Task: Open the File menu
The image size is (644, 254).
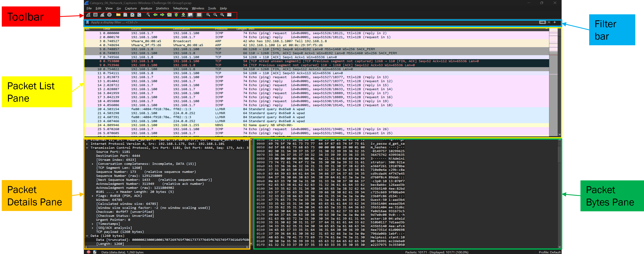Action: pos(89,9)
